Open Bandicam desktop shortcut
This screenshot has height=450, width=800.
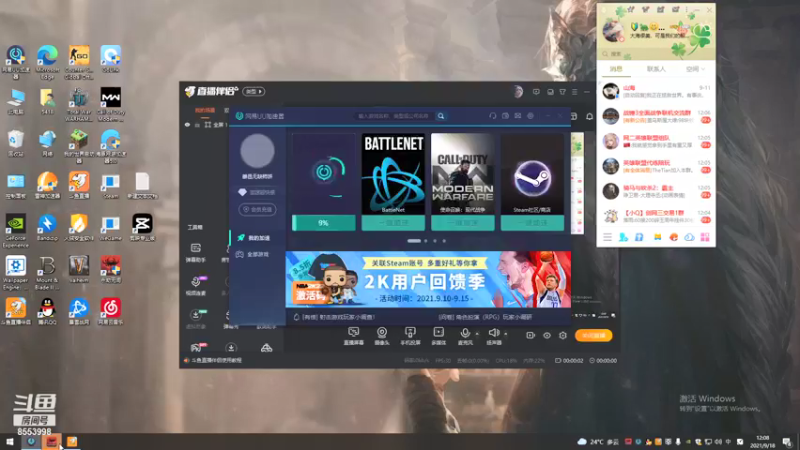47,228
